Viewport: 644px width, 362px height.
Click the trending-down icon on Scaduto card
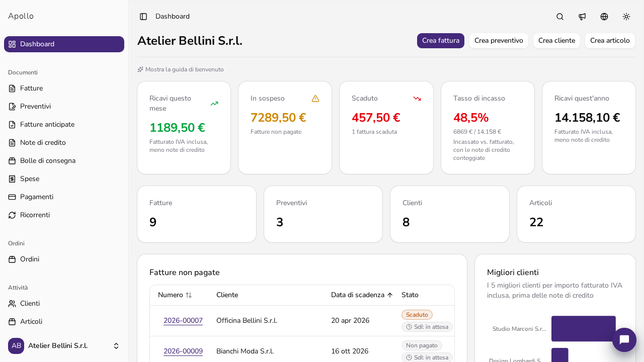click(x=417, y=99)
